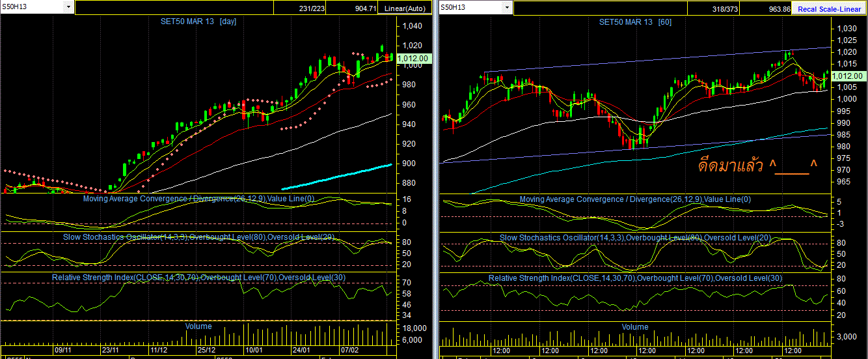
Task: Select the MACD label in the 60-minute chart
Action: [x=635, y=199]
